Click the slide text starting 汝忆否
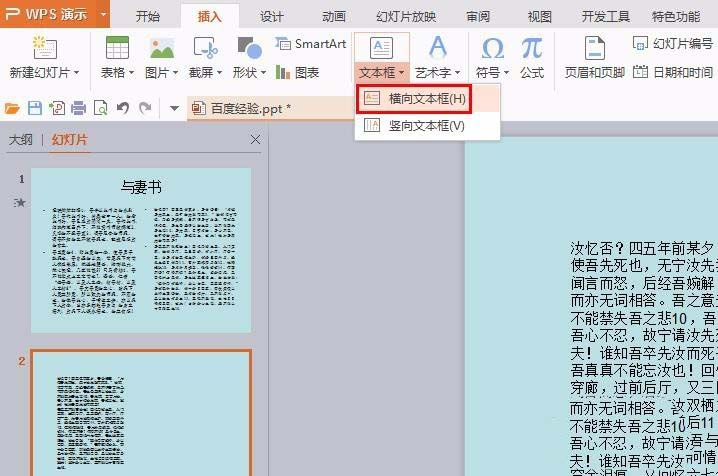Screen dimensions: 718x476 coord(642,249)
